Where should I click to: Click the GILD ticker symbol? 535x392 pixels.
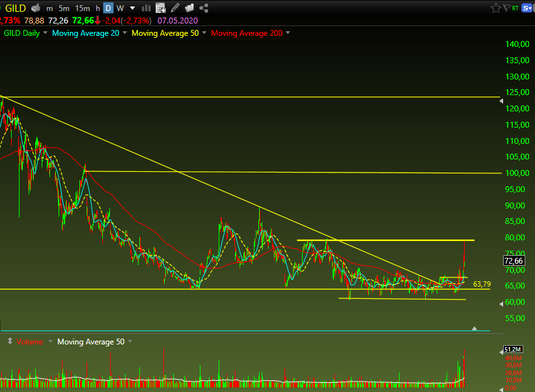[16, 8]
